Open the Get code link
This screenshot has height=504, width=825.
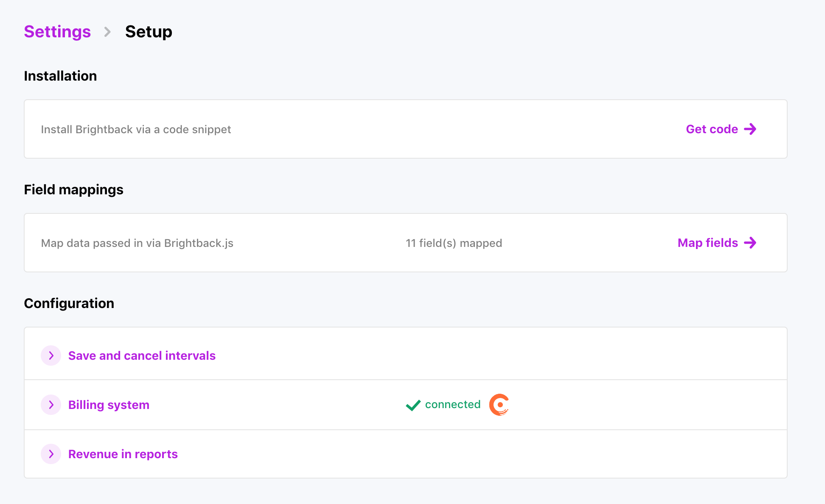711,129
